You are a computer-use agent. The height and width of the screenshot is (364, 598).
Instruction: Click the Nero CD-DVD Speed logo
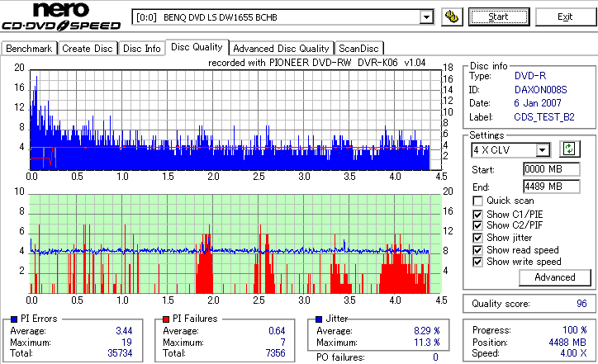[61, 17]
